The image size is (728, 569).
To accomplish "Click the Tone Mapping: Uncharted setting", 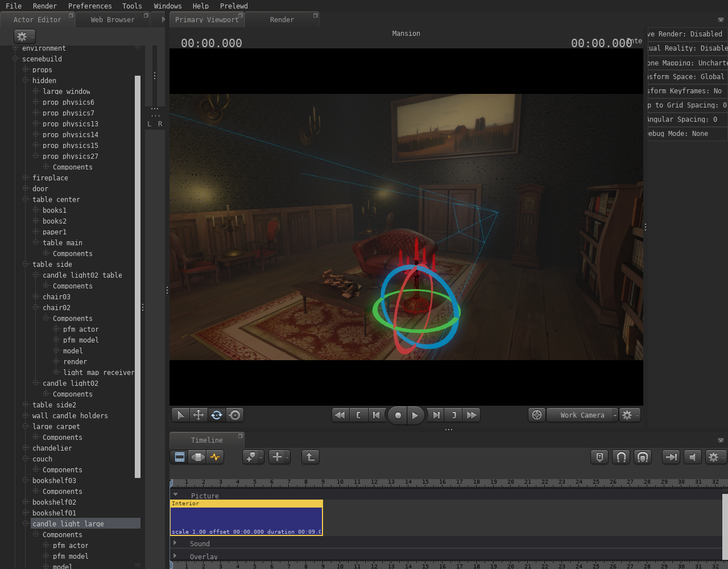I will [688, 63].
